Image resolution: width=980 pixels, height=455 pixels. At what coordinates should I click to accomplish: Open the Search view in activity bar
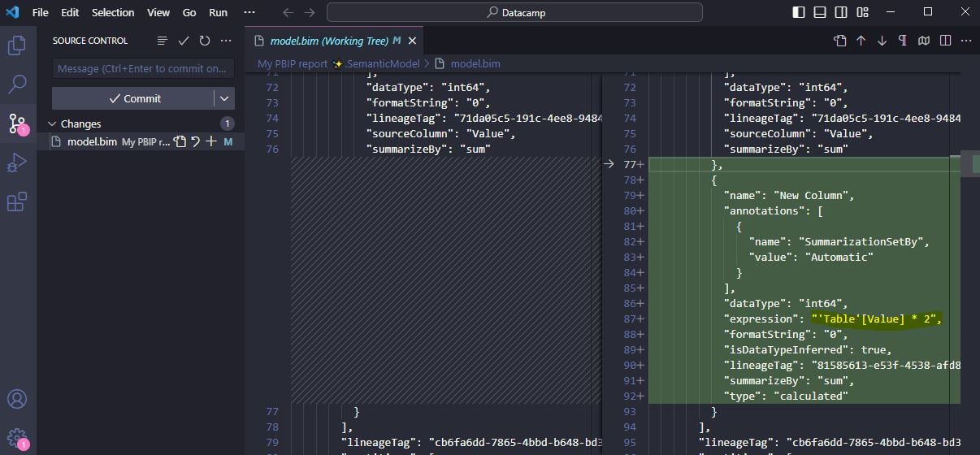tap(17, 84)
